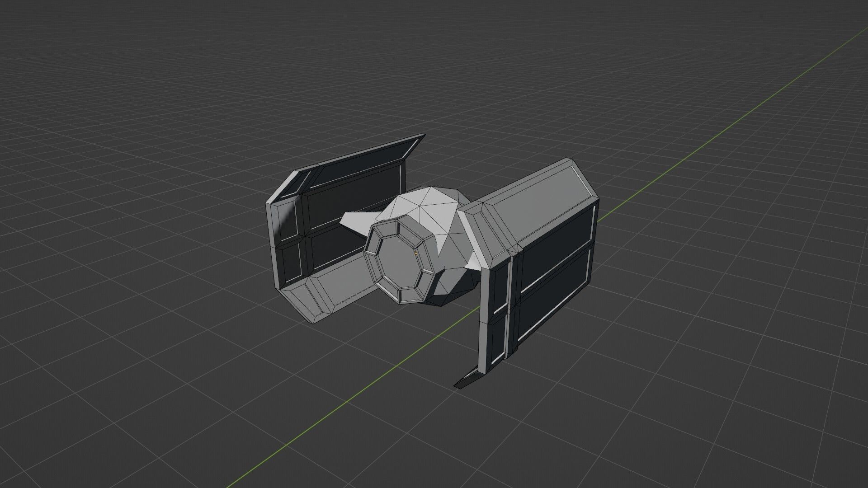The width and height of the screenshot is (868, 488).
Task: Select the left pylon joining hull to wing
Action: (x=360, y=223)
